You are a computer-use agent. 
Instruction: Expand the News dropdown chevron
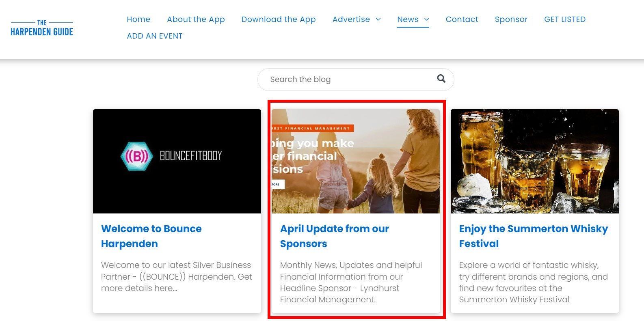click(426, 19)
